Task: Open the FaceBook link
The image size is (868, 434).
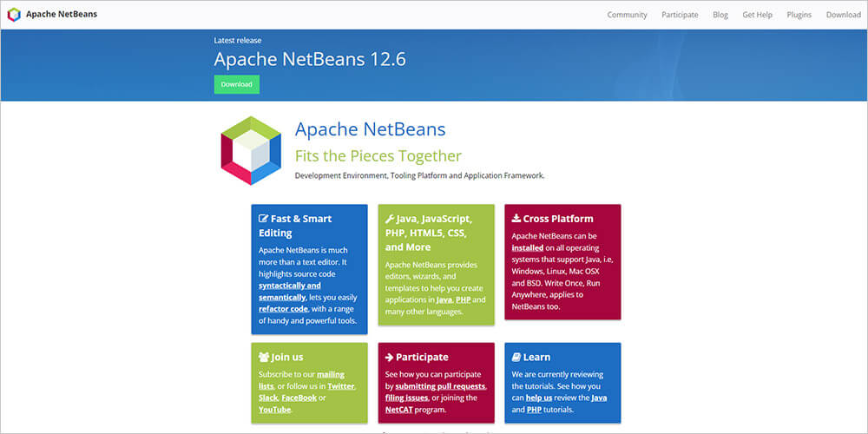Action: [299, 398]
